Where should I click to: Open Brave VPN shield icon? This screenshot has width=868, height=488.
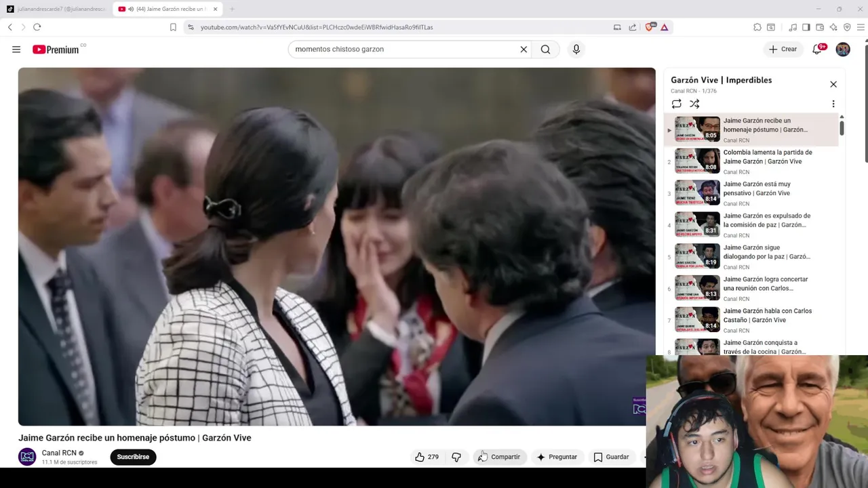(847, 27)
